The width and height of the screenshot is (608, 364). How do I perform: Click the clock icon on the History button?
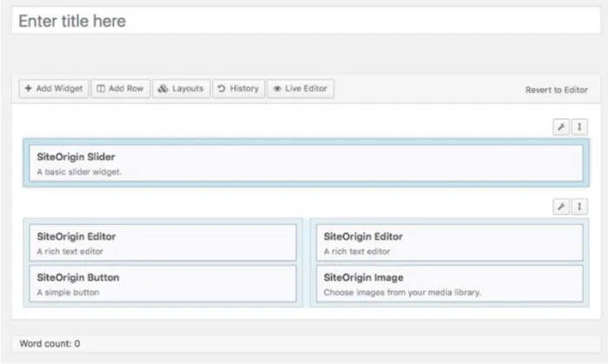[221, 89]
